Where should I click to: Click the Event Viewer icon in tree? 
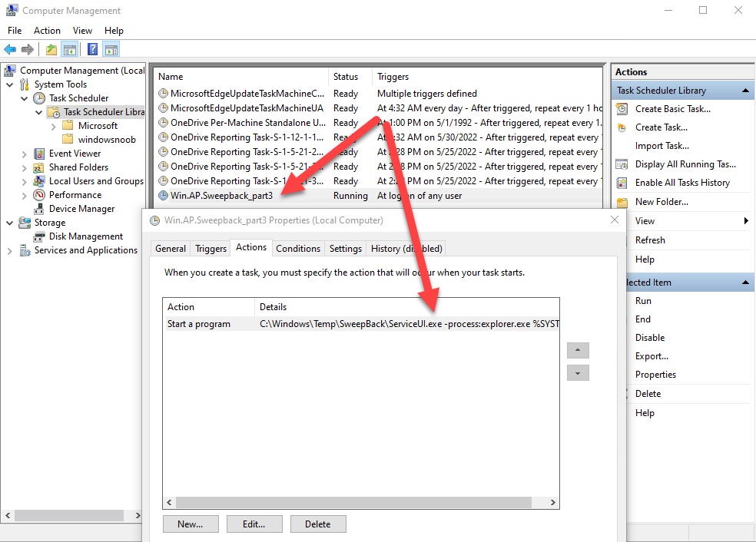tap(39, 154)
